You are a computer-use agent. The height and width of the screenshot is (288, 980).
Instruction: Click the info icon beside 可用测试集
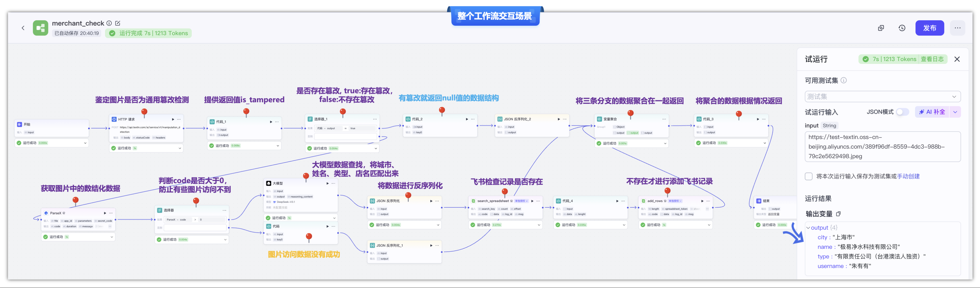click(843, 80)
